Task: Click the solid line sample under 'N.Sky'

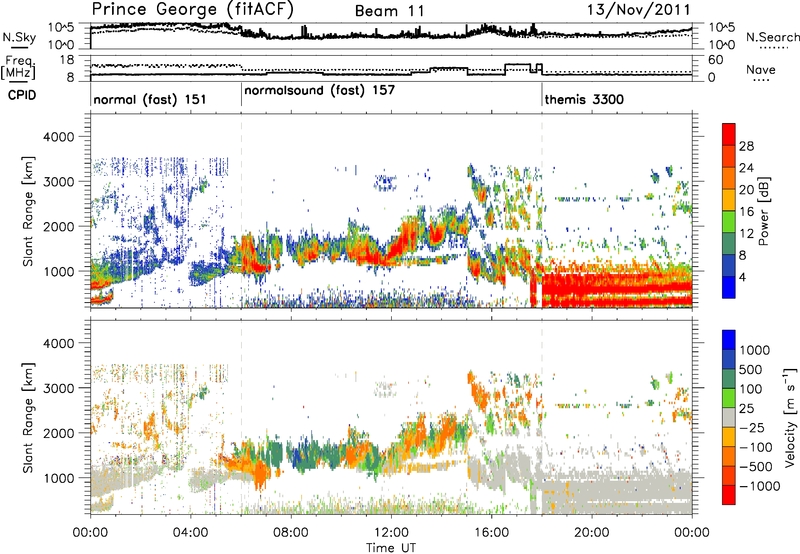Action: [x=19, y=47]
